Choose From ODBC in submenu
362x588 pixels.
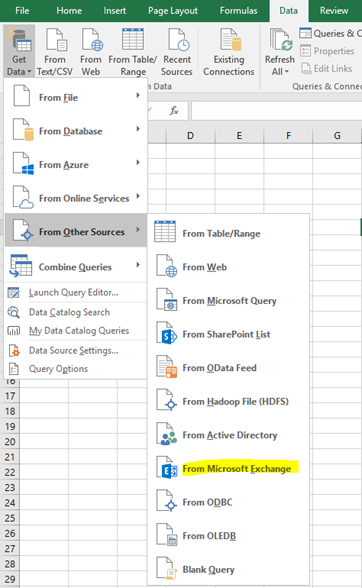click(229, 502)
